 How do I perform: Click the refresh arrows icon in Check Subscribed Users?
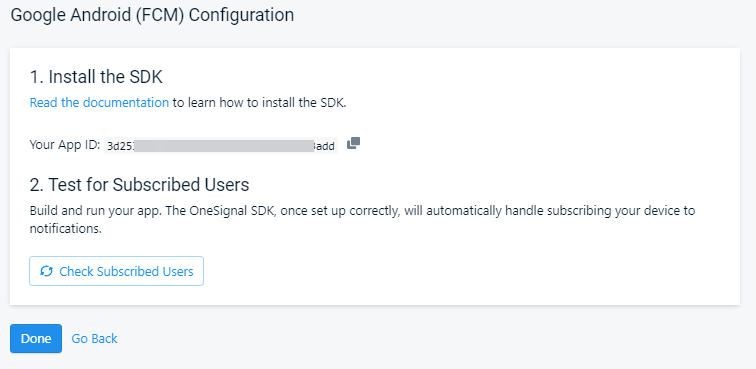pos(46,271)
